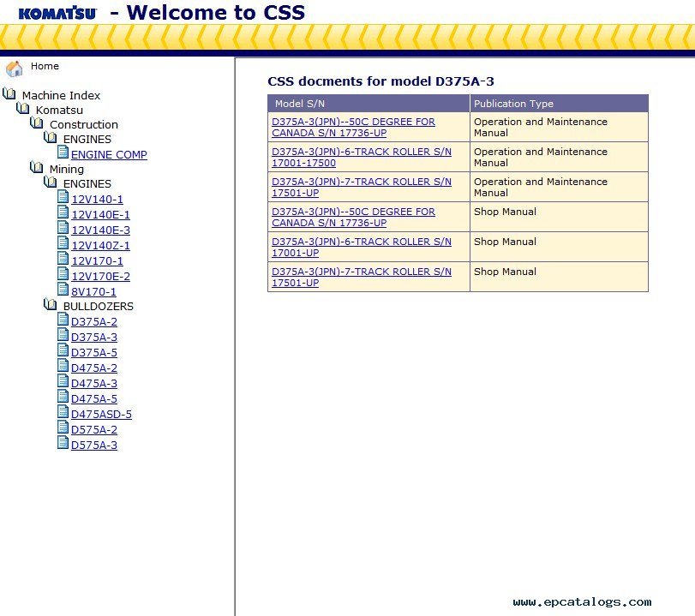Open the D575A-3 bulldozer link
Screen dimensions: 695x616
(x=94, y=446)
